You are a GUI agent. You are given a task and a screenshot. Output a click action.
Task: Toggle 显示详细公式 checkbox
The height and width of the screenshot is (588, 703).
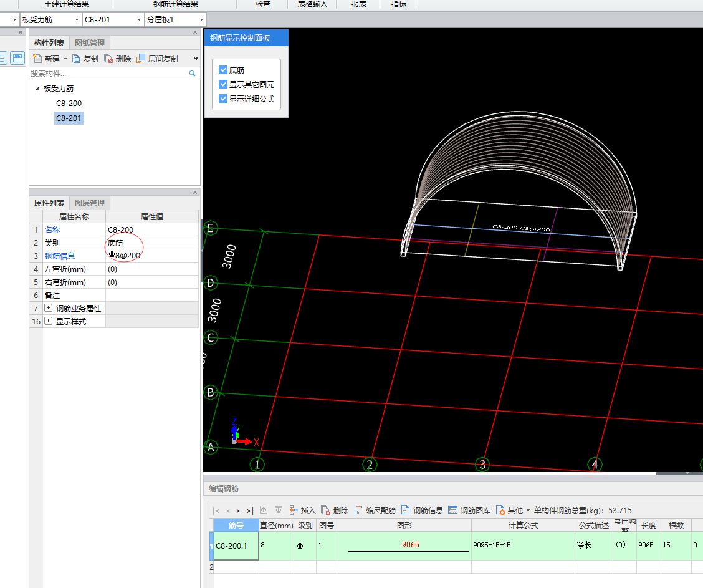[x=223, y=99]
